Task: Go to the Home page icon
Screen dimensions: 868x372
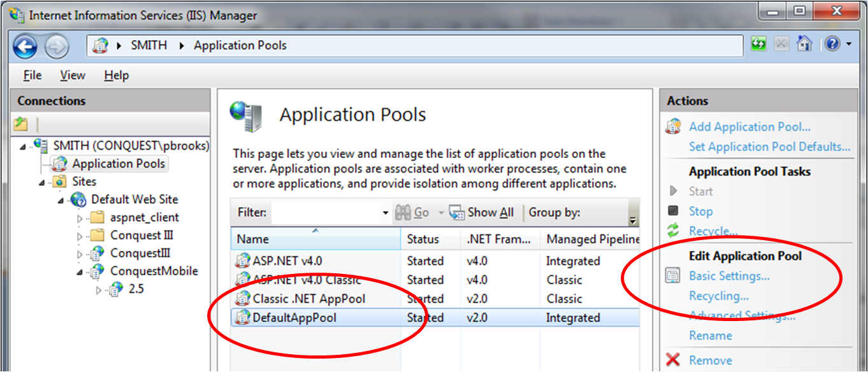Action: 804,44
